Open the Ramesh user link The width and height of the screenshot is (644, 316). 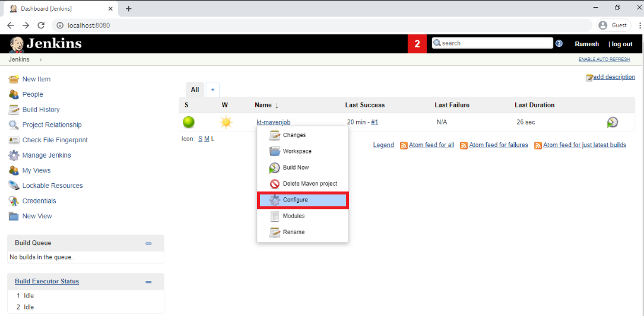coord(586,44)
